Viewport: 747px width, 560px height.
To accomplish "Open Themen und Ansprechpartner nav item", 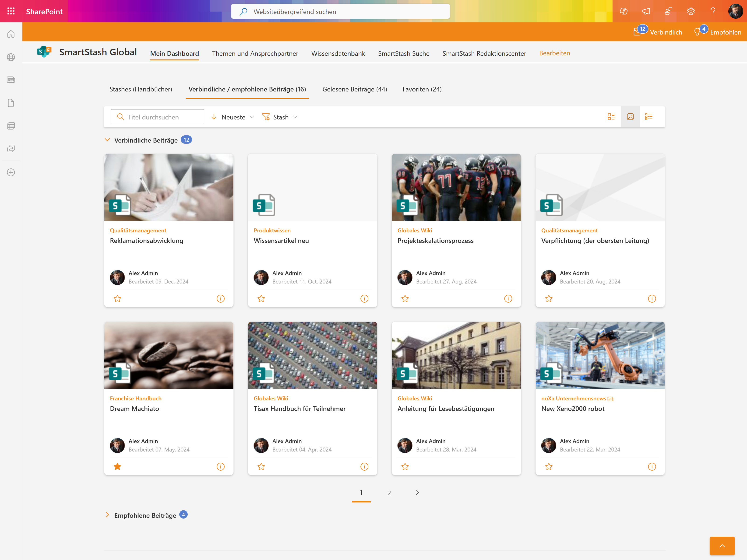I will [255, 53].
